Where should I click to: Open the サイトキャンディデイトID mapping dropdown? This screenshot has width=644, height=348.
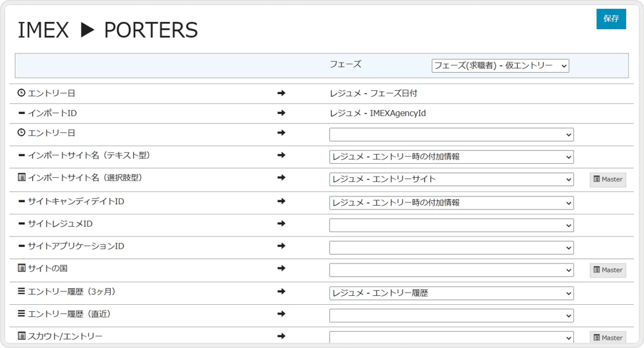point(451,202)
